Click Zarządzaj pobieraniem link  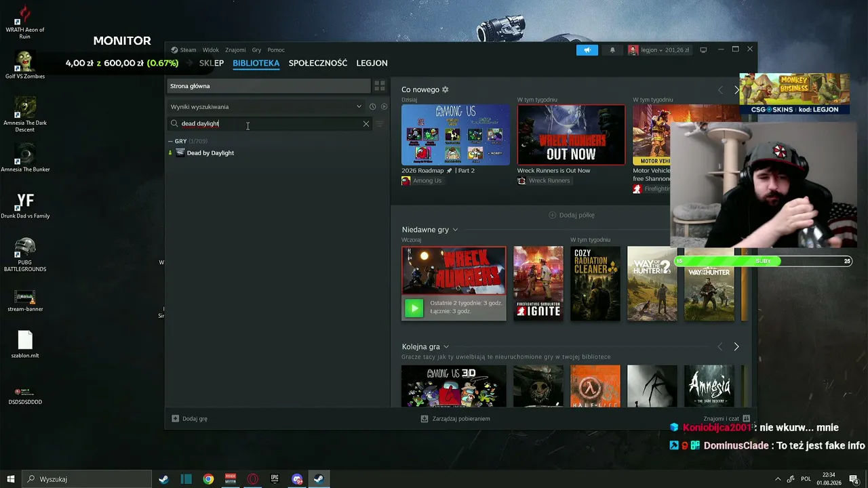[456, 419]
